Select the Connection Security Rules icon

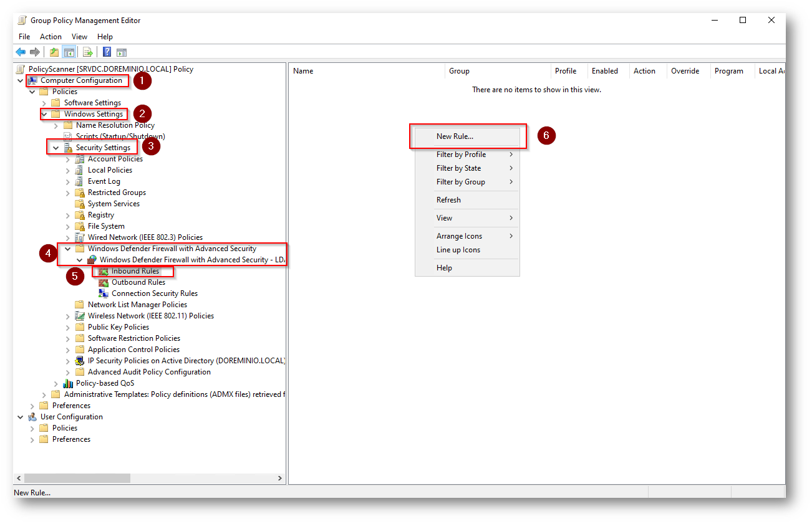[104, 293]
